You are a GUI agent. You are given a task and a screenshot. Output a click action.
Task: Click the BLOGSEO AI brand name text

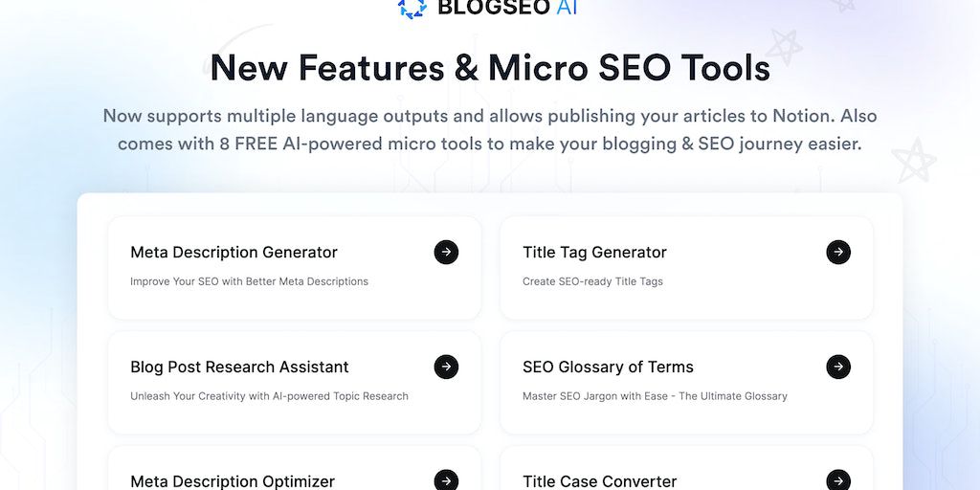coord(506,8)
